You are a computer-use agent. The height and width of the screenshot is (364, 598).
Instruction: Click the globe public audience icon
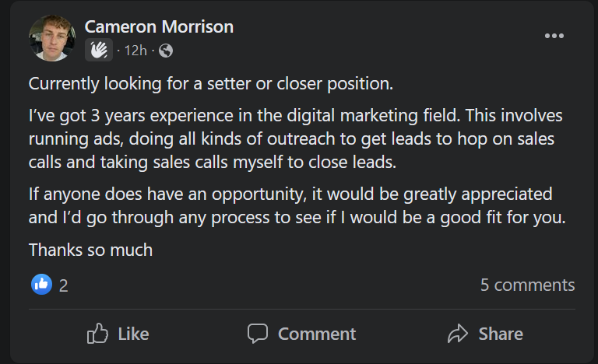pyautogui.click(x=165, y=51)
